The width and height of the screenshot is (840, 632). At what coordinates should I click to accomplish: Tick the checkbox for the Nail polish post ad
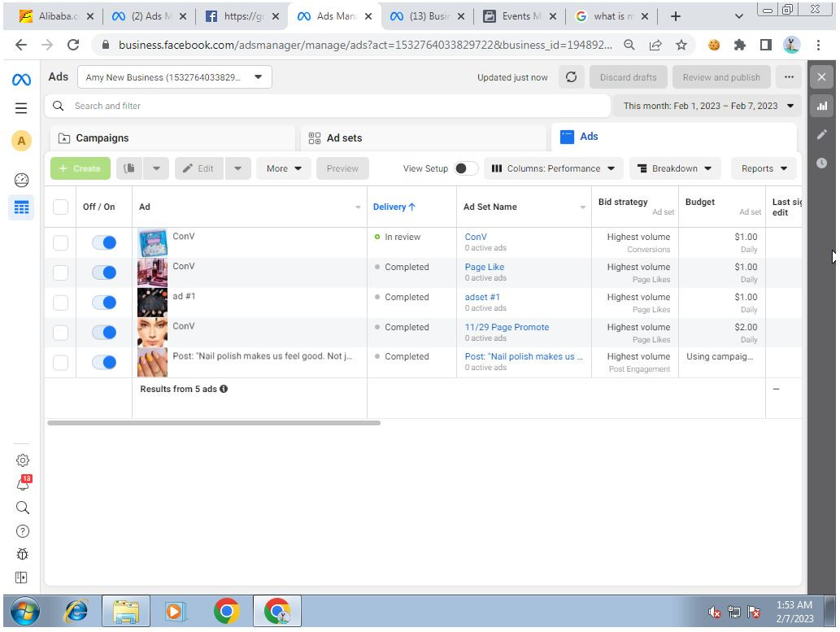pos(60,363)
